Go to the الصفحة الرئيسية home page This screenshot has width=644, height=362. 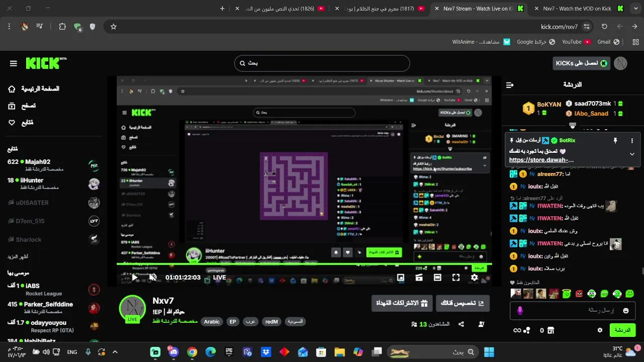pyautogui.click(x=34, y=89)
